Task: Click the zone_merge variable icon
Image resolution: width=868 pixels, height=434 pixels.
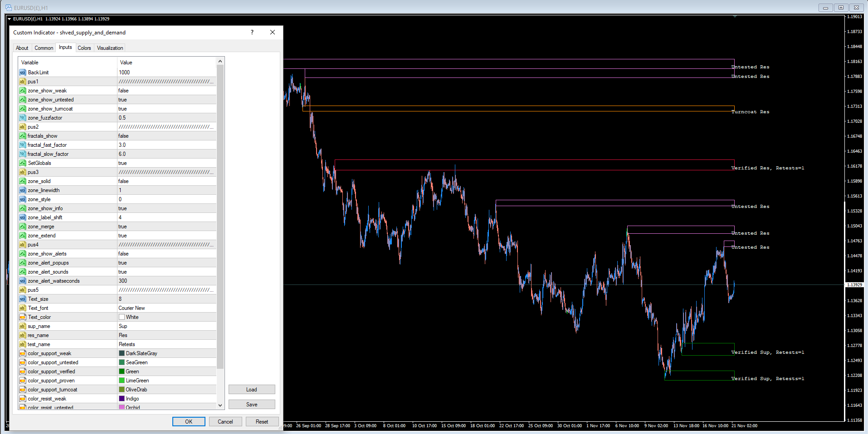Action: coord(22,227)
